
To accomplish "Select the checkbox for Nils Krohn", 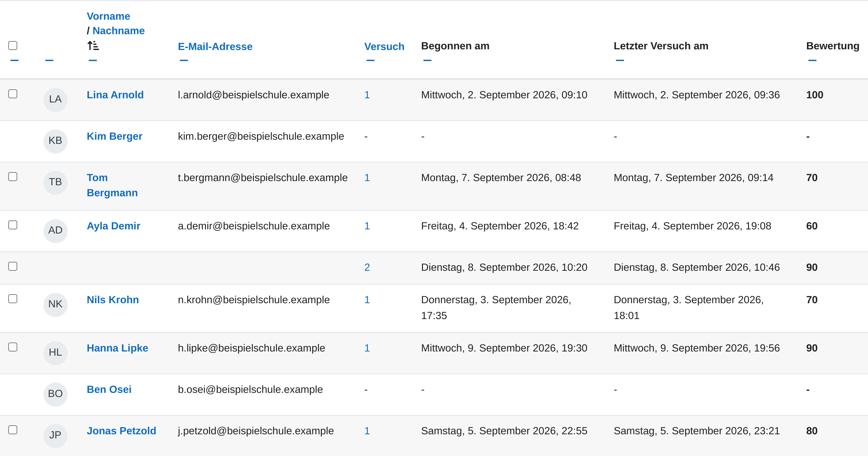I will tap(13, 299).
